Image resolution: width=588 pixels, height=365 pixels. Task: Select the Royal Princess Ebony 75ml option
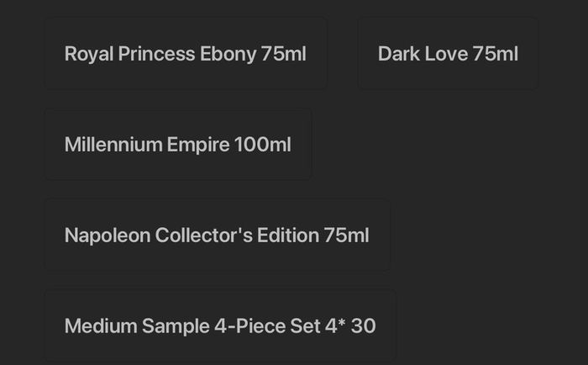point(186,53)
